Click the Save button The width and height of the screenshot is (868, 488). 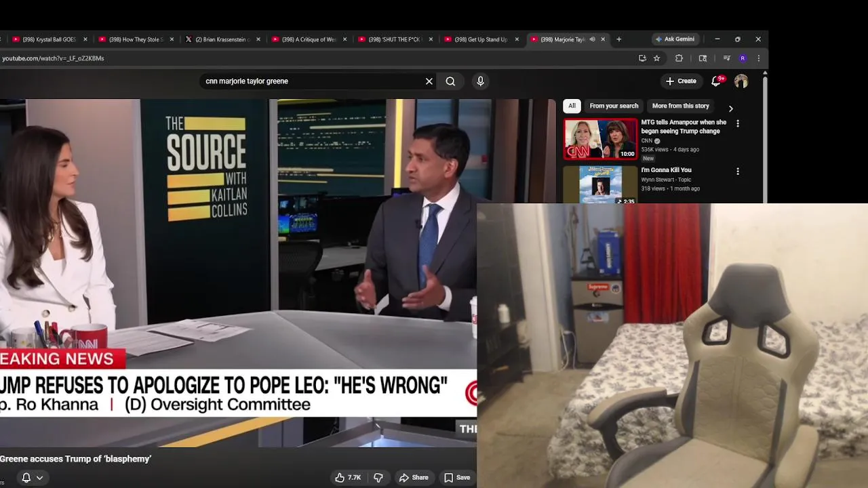457,478
